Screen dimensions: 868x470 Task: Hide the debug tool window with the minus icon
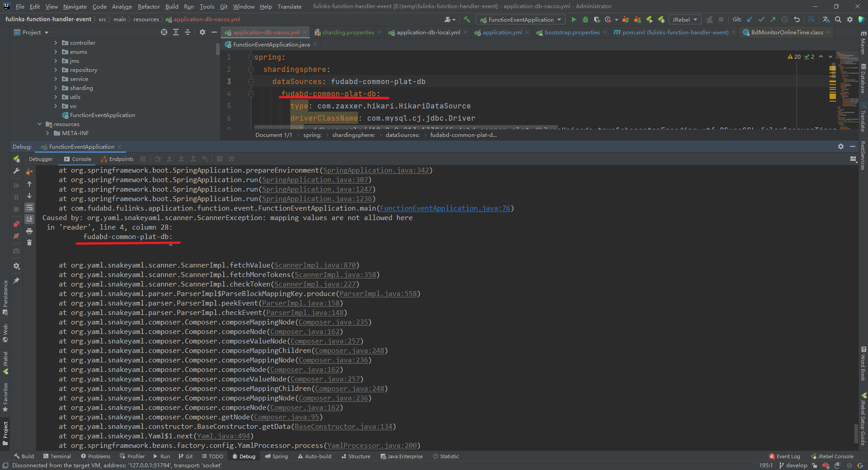point(853,146)
